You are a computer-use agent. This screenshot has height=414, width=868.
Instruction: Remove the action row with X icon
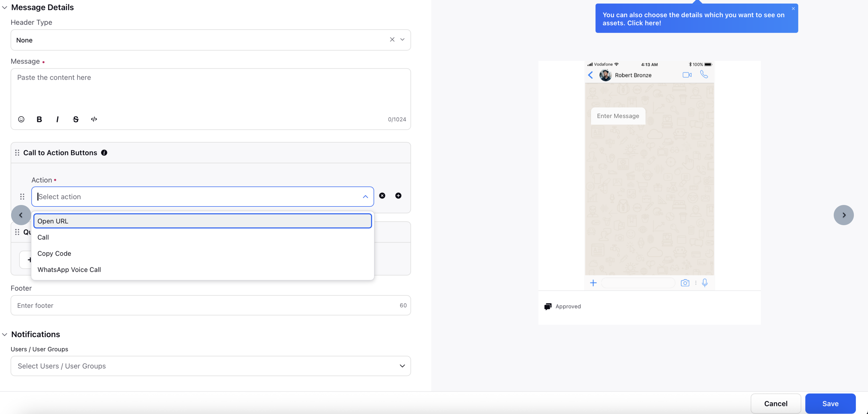point(382,196)
